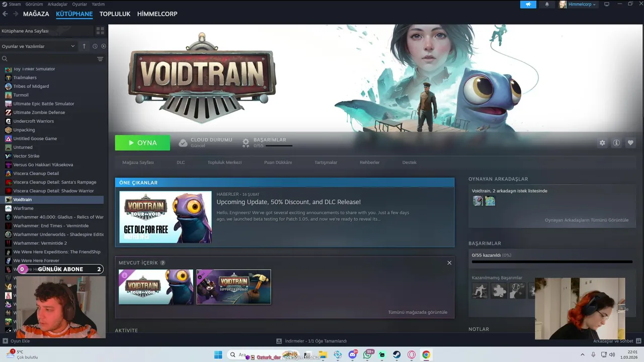Open the DLC tab for Voidtrain

point(181,162)
